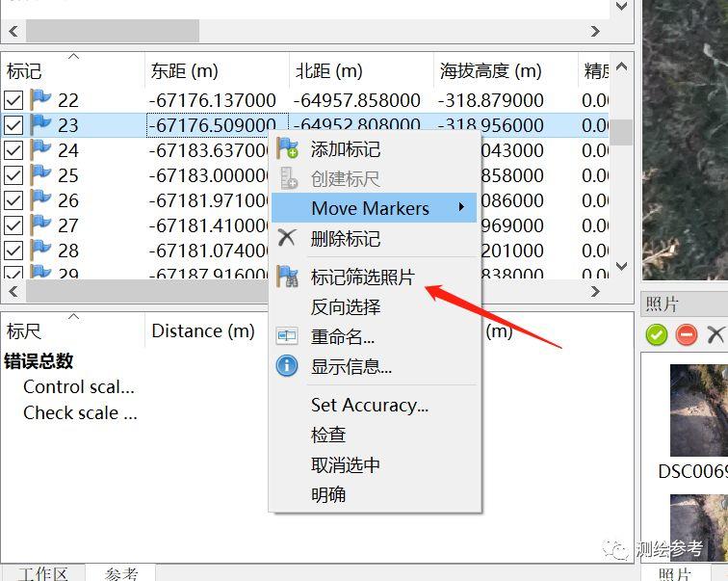The image size is (728, 581).
Task: Click the blue flag icon of marker 24
Action: tap(40, 149)
